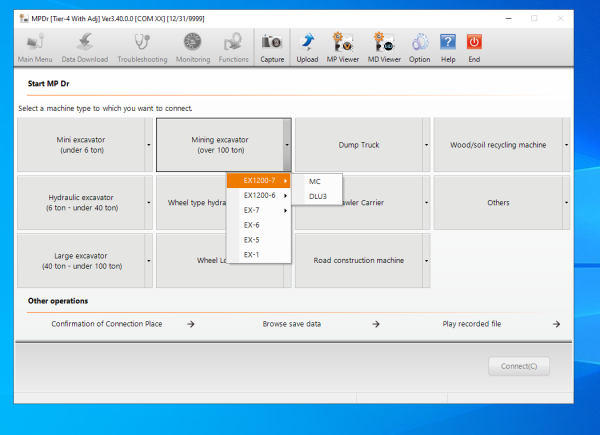
Task: Choose EX1200-6 in the model menu
Action: point(259,196)
